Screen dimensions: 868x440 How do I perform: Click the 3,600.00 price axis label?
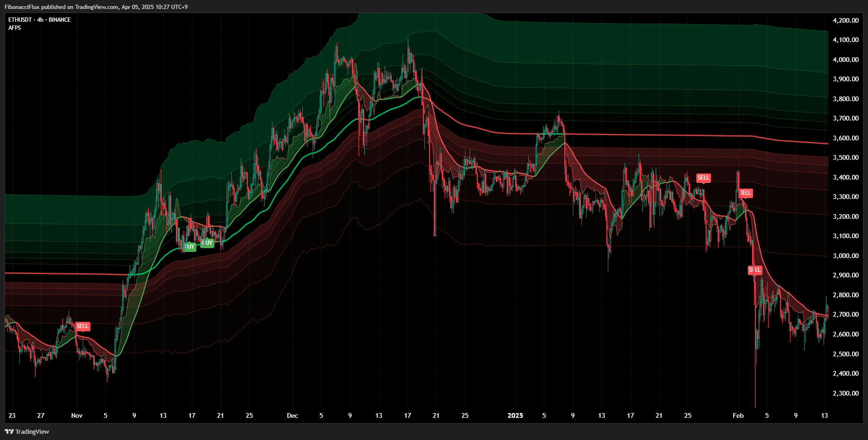coord(846,138)
